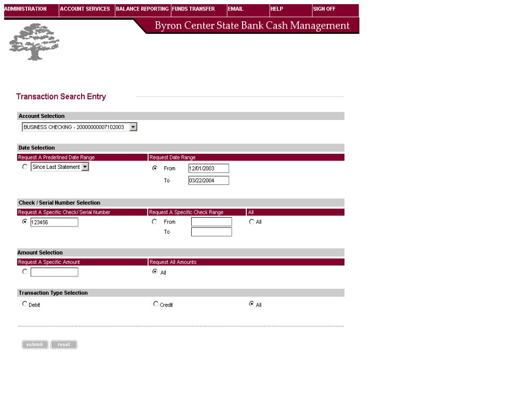Viewport: 532px width, 399px height.
Task: Expand the Since Last Statement dropdown
Action: tap(60, 167)
